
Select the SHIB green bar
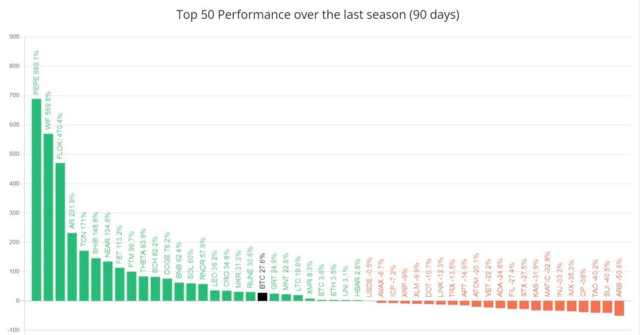96,279
